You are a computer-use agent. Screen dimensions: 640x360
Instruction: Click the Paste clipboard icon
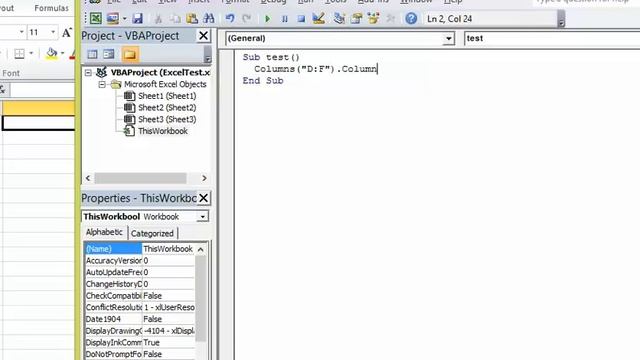pos(192,18)
